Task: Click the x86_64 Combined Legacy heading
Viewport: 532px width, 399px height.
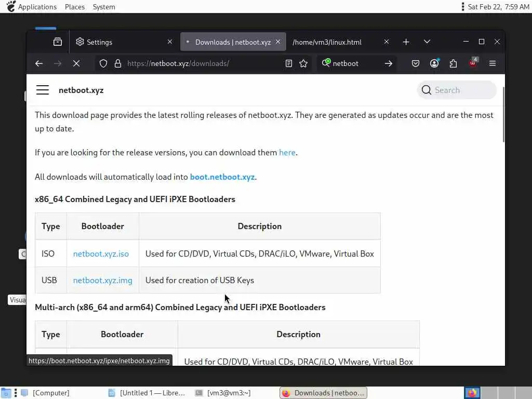Action: tap(135, 199)
